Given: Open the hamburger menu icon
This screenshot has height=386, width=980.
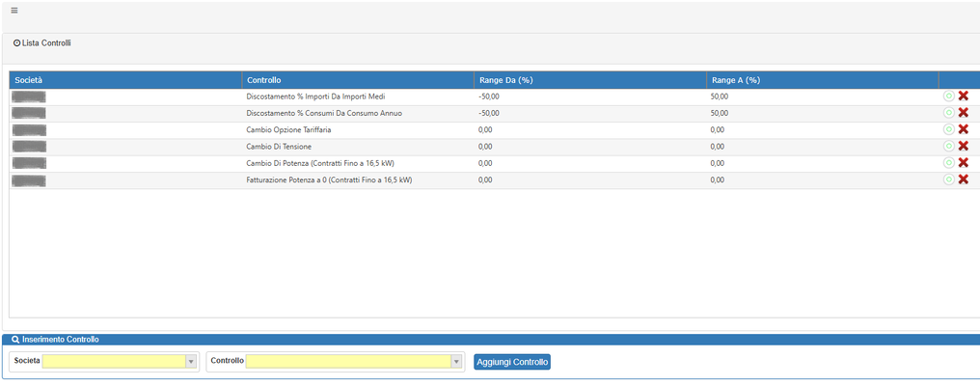Looking at the screenshot, I should click(14, 11).
